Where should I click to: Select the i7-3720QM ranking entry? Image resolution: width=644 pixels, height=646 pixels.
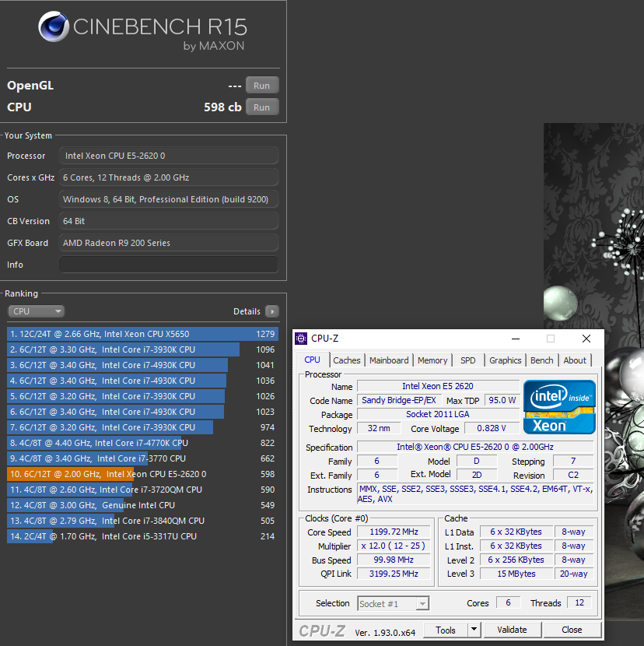point(142,490)
